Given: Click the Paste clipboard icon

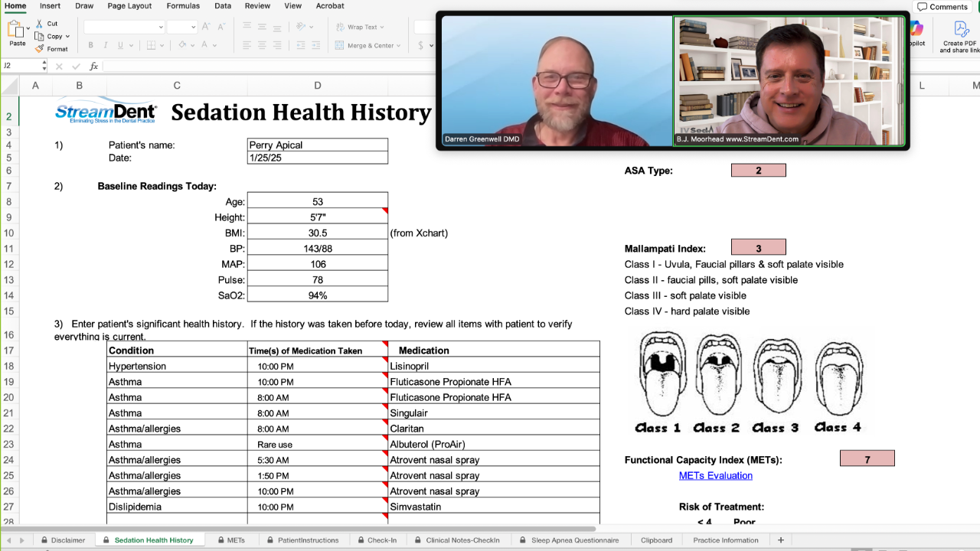Looking at the screenshot, I should [x=16, y=30].
